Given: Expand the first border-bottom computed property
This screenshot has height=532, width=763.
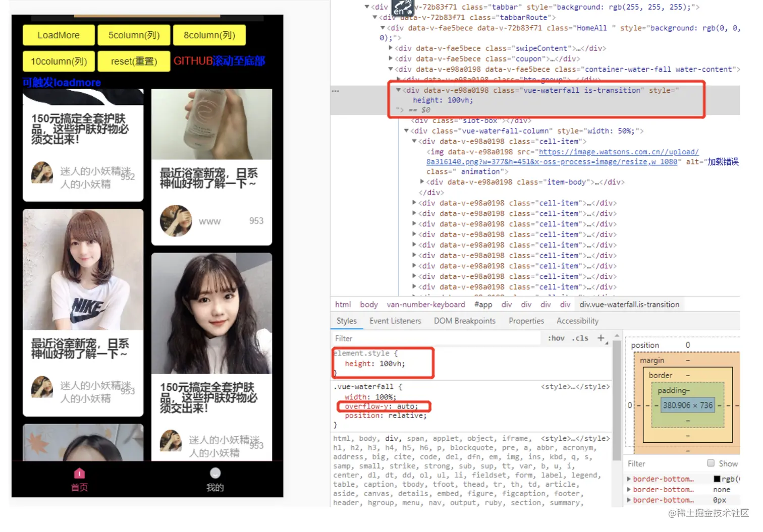Looking at the screenshot, I should [629, 479].
